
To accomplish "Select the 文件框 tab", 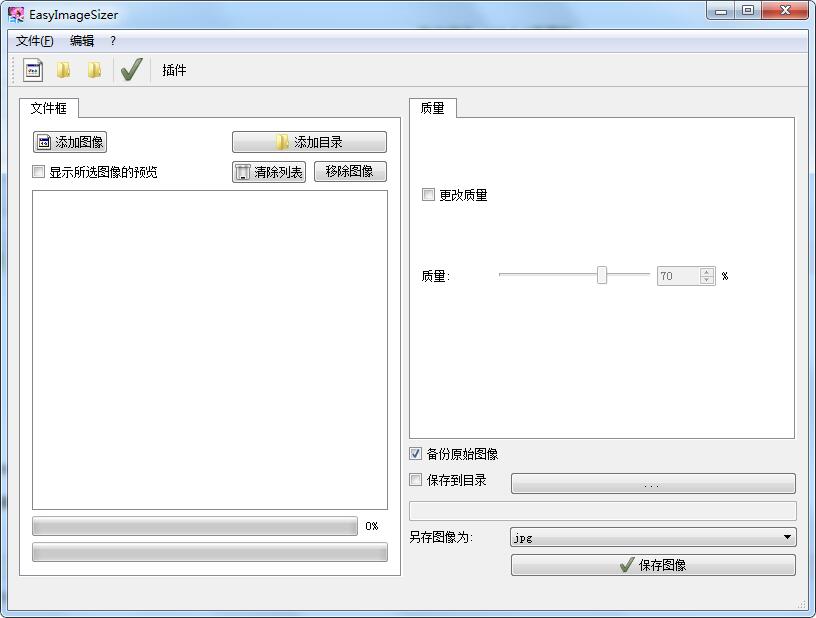I will click(x=48, y=108).
